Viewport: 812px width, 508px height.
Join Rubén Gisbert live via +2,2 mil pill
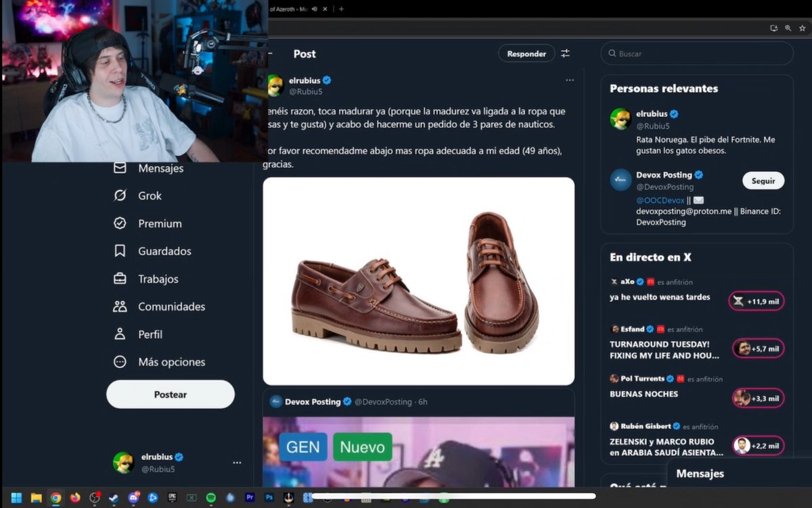pyautogui.click(x=758, y=446)
